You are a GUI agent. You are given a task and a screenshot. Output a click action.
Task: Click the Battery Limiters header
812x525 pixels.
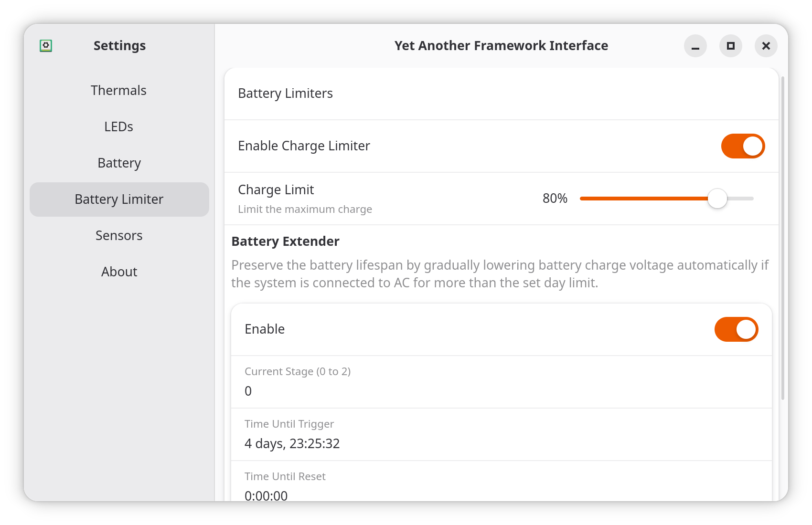(286, 94)
